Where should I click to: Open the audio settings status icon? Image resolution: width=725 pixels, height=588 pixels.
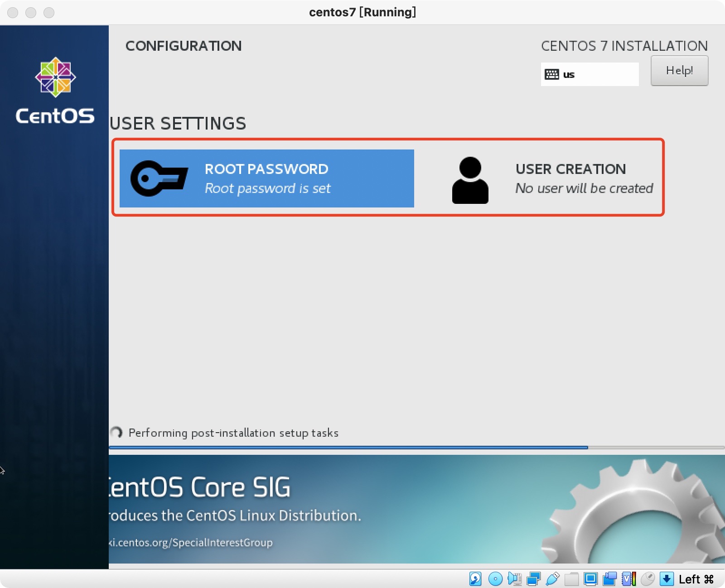tap(514, 578)
